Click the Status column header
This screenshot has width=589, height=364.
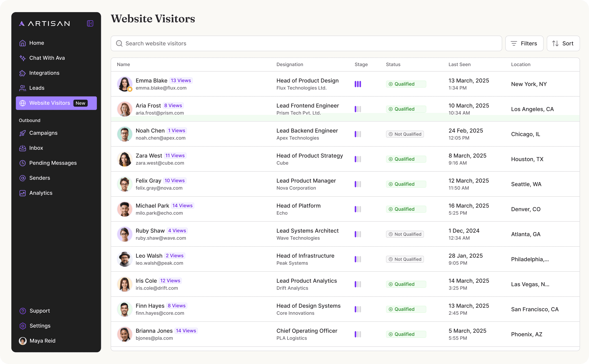coord(393,65)
